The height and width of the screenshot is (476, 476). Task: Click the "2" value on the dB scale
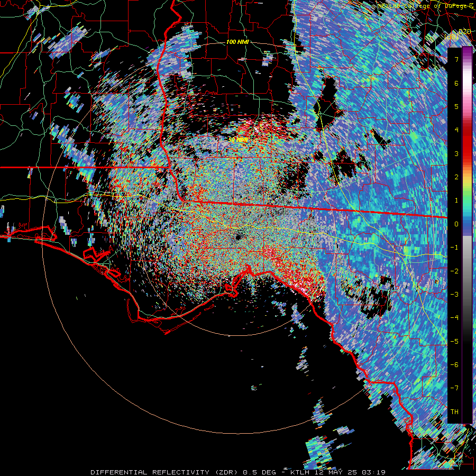[456, 177]
